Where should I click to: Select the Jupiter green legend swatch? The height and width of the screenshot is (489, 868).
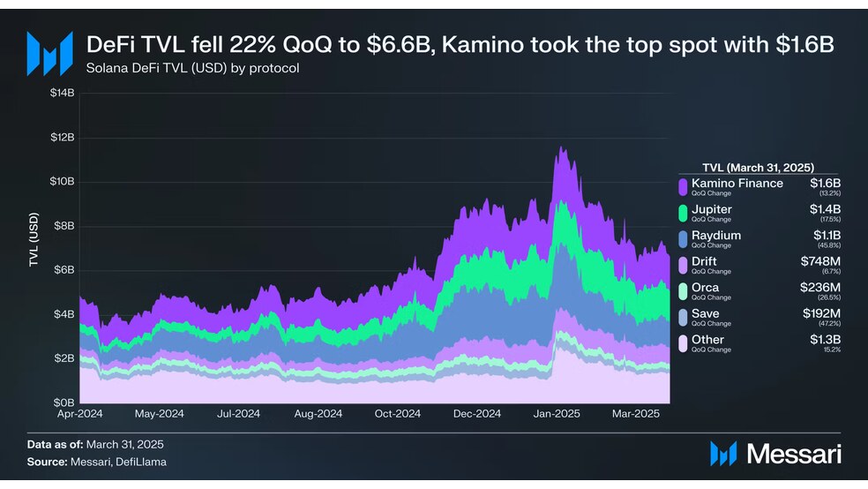pos(683,213)
